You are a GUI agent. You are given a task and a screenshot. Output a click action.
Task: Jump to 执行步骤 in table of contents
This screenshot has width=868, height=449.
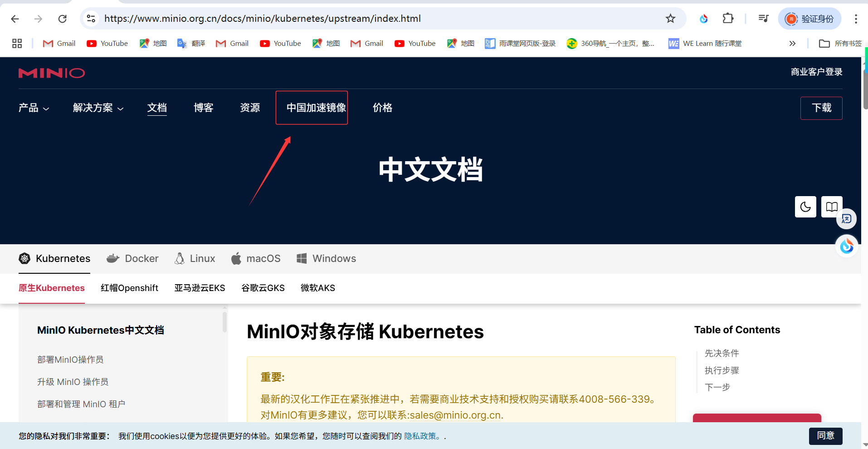[x=722, y=370]
